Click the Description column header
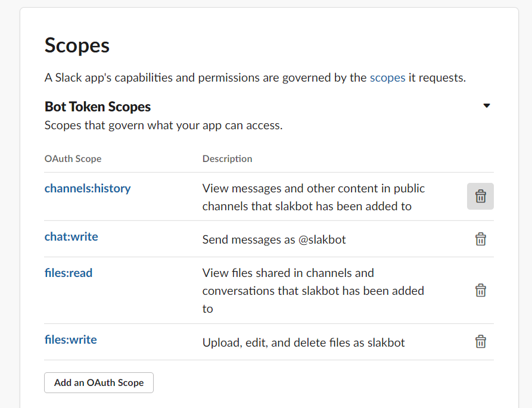532x408 pixels. (227, 158)
